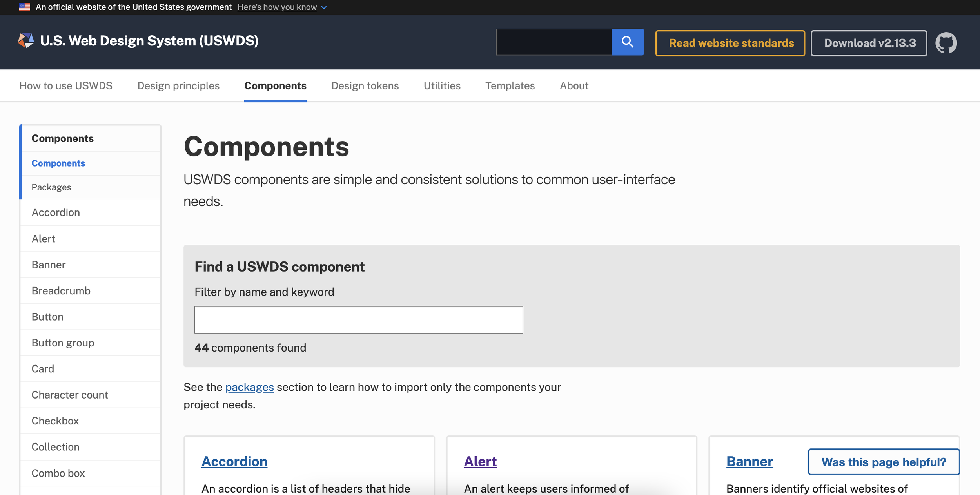Click the magnifying glass search button
Viewport: 980px width, 495px height.
pos(627,42)
